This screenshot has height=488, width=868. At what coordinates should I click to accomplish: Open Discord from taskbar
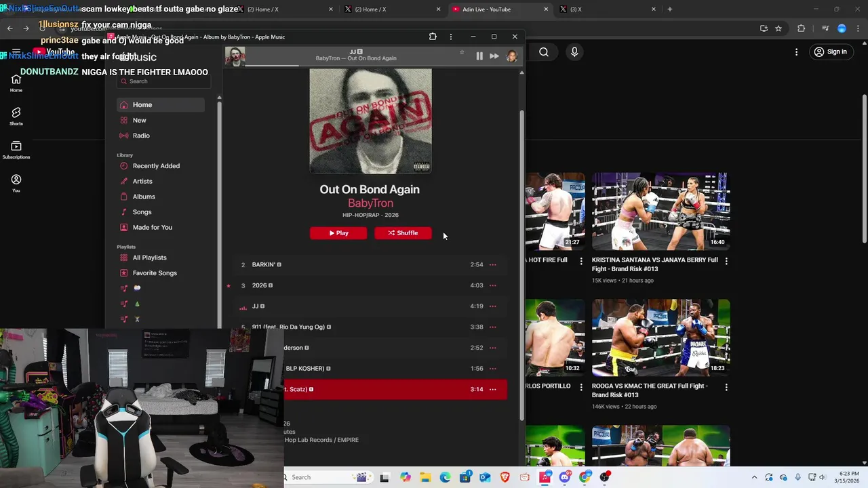pyautogui.click(x=565, y=477)
